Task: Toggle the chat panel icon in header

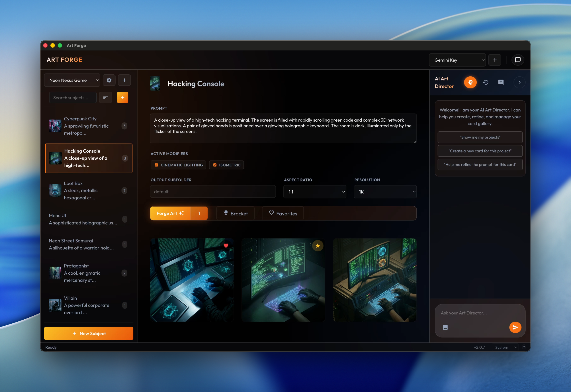Action: pyautogui.click(x=518, y=60)
